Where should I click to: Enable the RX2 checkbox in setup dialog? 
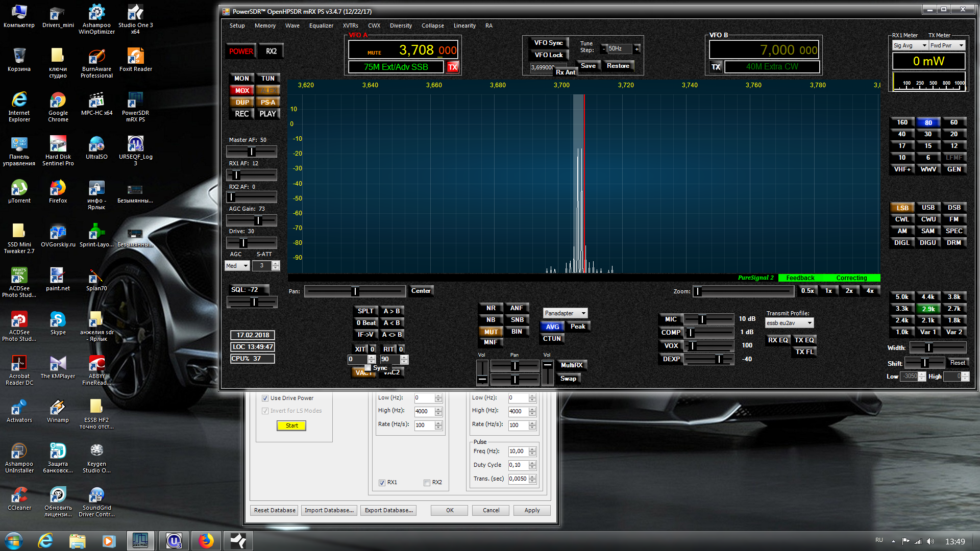pyautogui.click(x=427, y=483)
